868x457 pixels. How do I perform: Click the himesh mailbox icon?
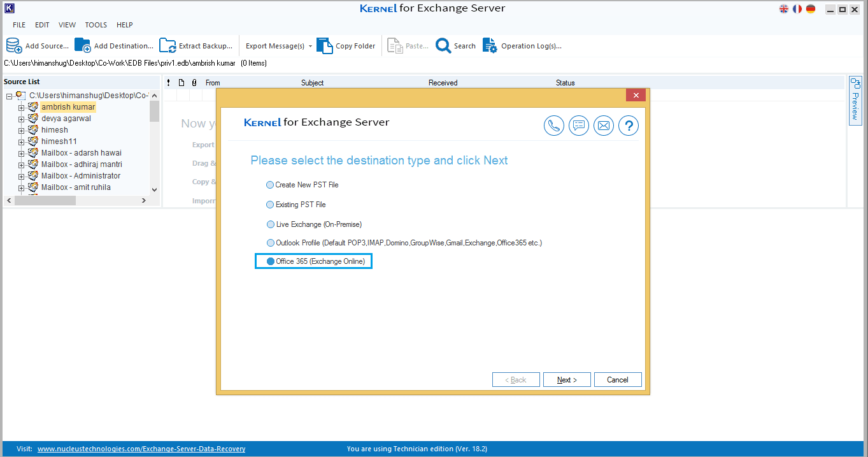point(33,130)
